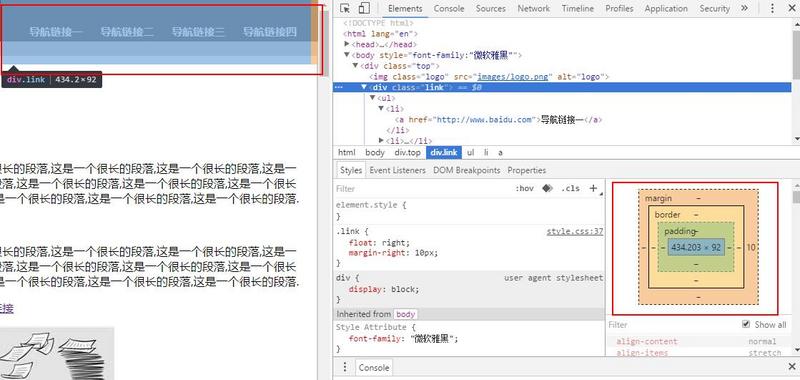Select ul in the breadcrumb bar
Viewport: 800px width, 380px height.
(x=470, y=153)
